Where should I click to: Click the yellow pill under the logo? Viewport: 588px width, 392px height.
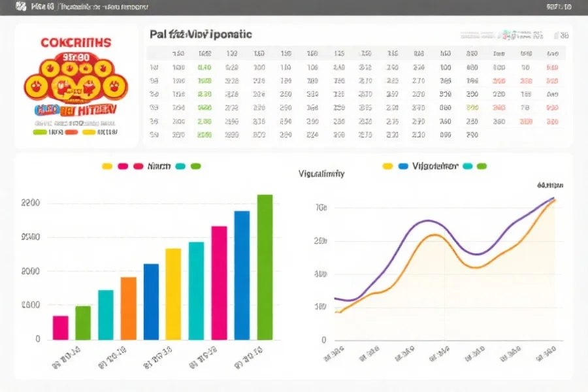point(89,132)
